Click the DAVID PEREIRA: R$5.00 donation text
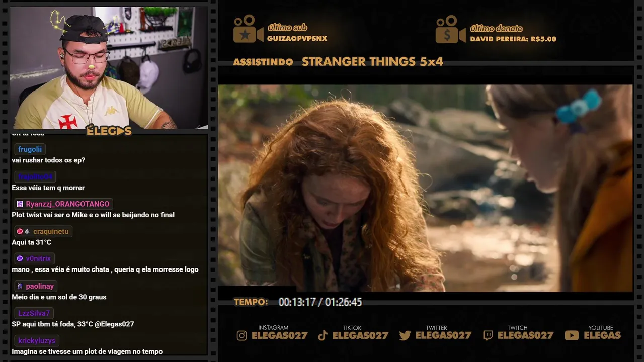 point(513,39)
